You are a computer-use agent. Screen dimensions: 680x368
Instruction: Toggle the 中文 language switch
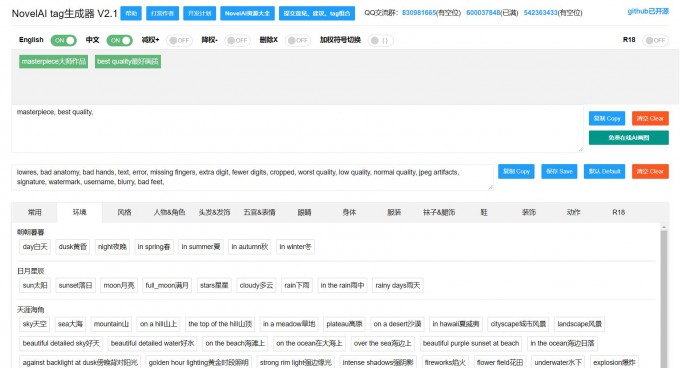[119, 40]
